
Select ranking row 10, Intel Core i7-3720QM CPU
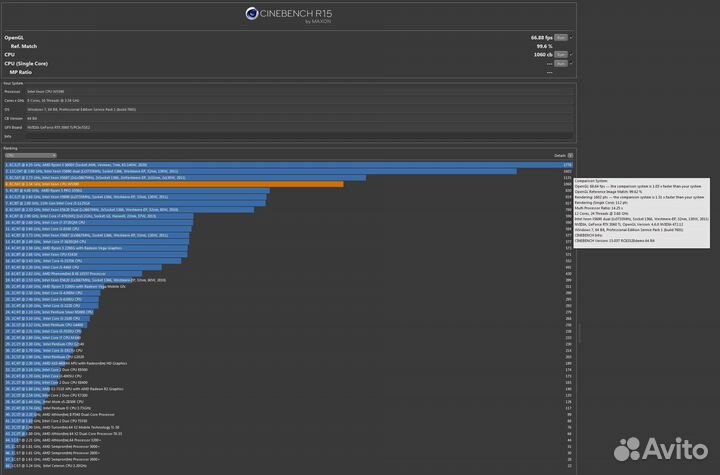pos(288,222)
